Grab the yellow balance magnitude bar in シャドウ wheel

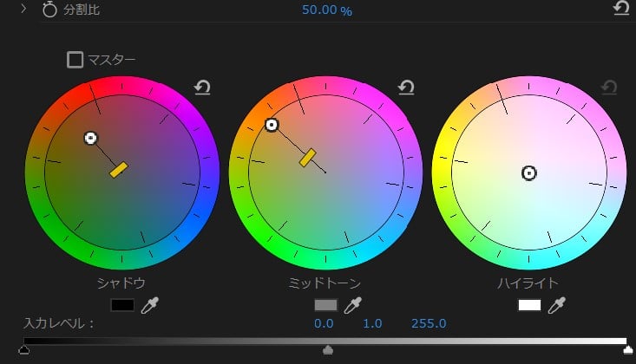[x=119, y=170]
